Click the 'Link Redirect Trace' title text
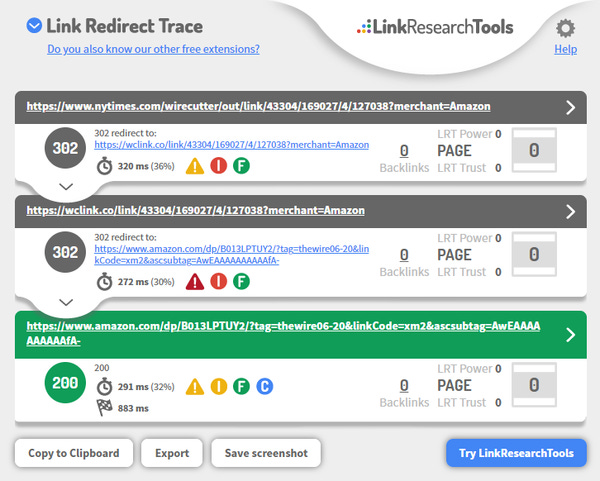 [x=125, y=26]
